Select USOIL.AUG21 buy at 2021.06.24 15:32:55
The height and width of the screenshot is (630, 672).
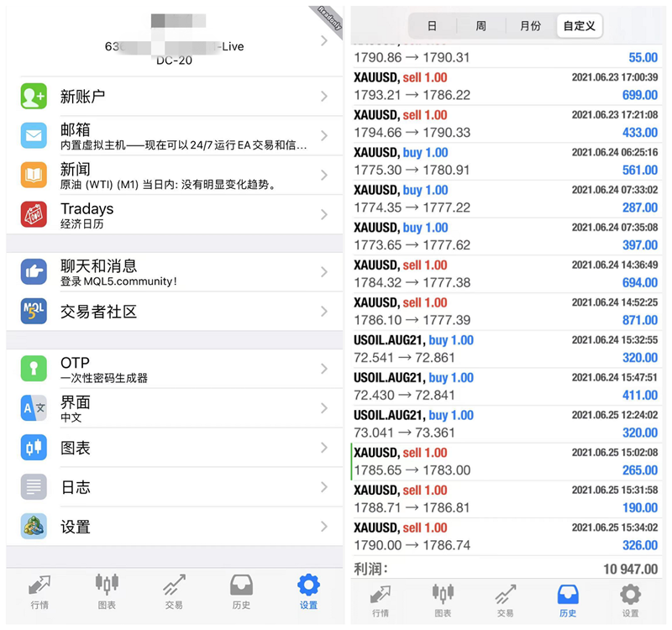tap(507, 349)
